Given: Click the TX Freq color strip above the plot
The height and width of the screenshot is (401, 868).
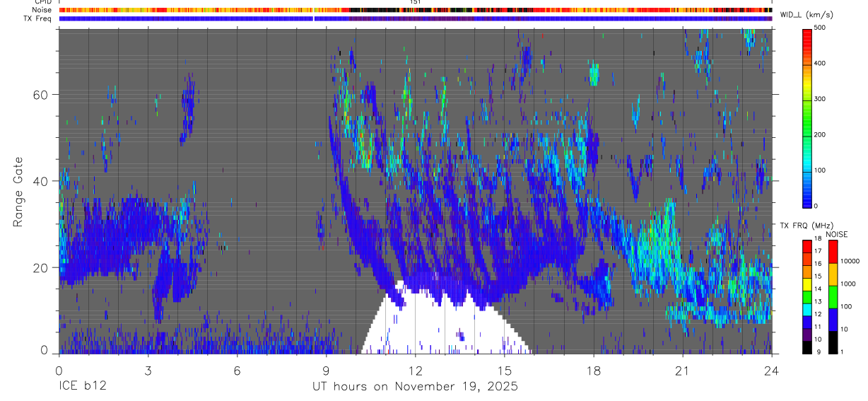Looking at the screenshot, I should tap(416, 18).
